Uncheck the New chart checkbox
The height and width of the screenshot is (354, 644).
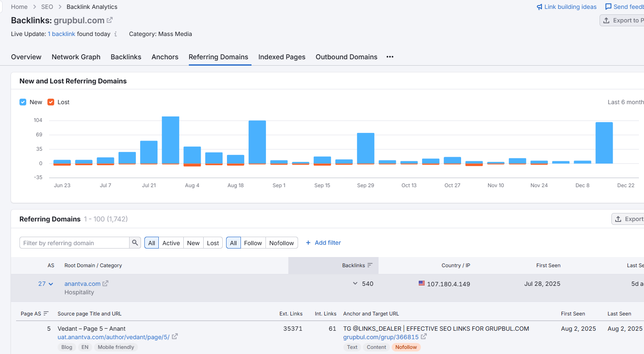point(23,102)
